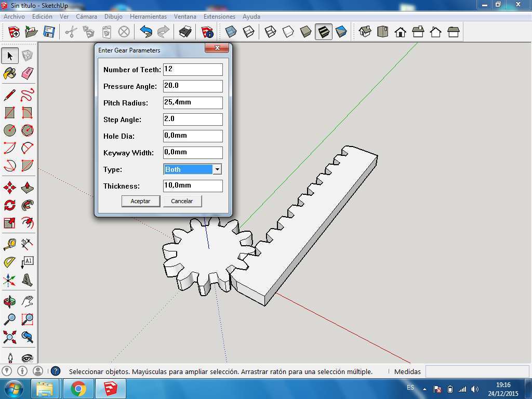Switch to Shaded style
The width and height of the screenshot is (532, 399).
305,32
